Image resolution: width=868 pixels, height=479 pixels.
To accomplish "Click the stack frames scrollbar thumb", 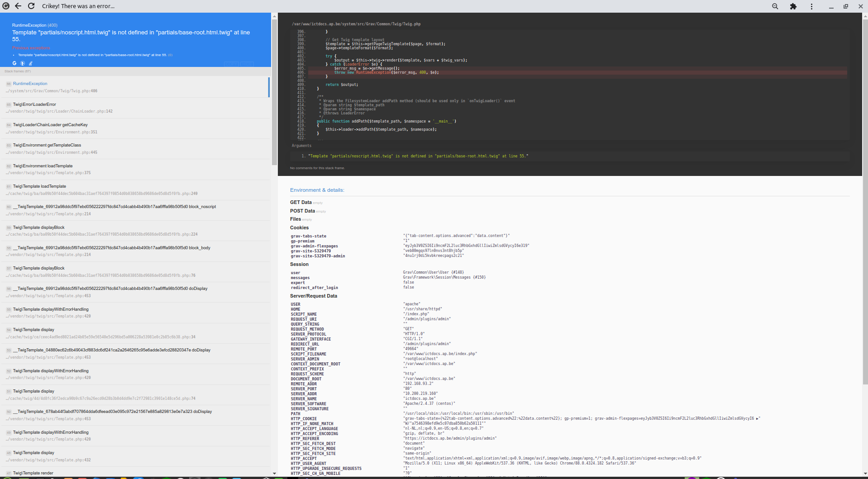I will (274, 93).
